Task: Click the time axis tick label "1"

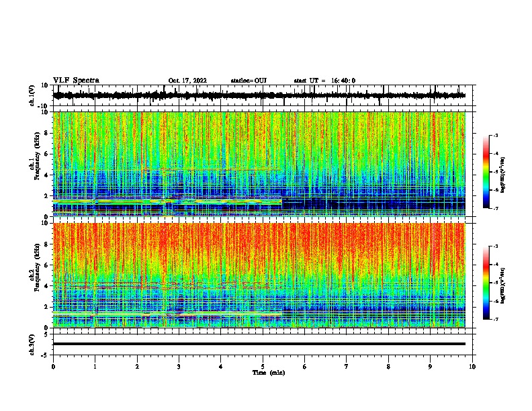Action: point(95,367)
